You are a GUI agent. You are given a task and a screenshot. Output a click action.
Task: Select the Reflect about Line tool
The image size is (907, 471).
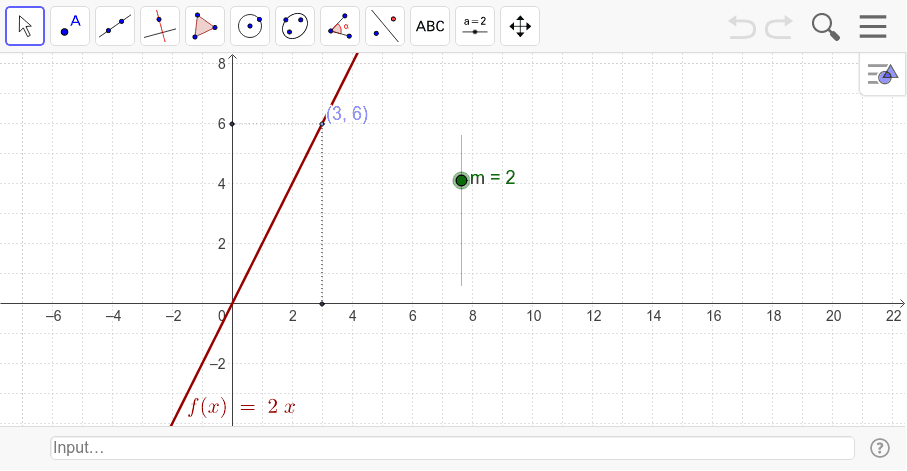point(385,26)
